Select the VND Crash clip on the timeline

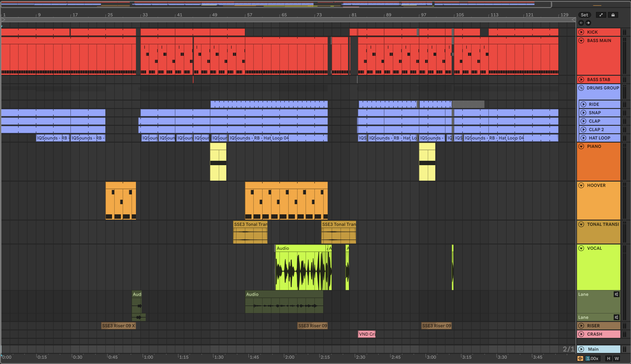[x=366, y=334]
